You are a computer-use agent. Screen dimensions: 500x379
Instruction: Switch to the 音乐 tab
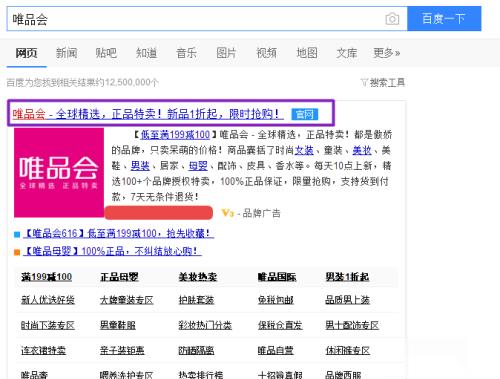(x=186, y=53)
